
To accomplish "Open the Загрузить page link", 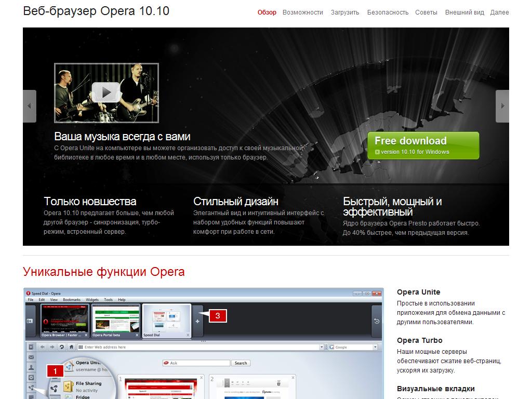I will tap(345, 12).
